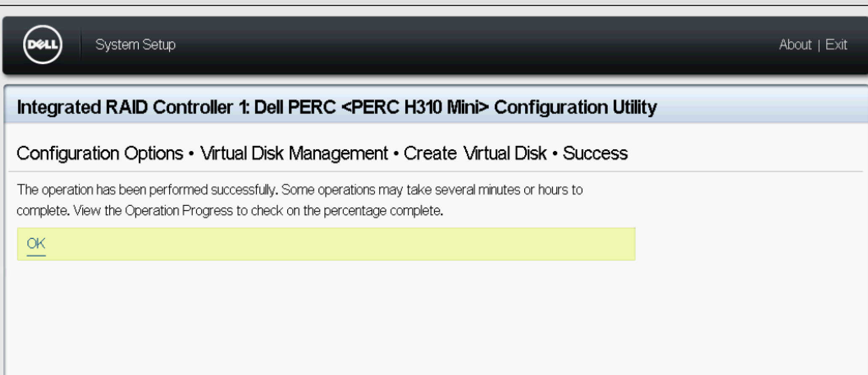Click the Dell logo icon

point(43,45)
